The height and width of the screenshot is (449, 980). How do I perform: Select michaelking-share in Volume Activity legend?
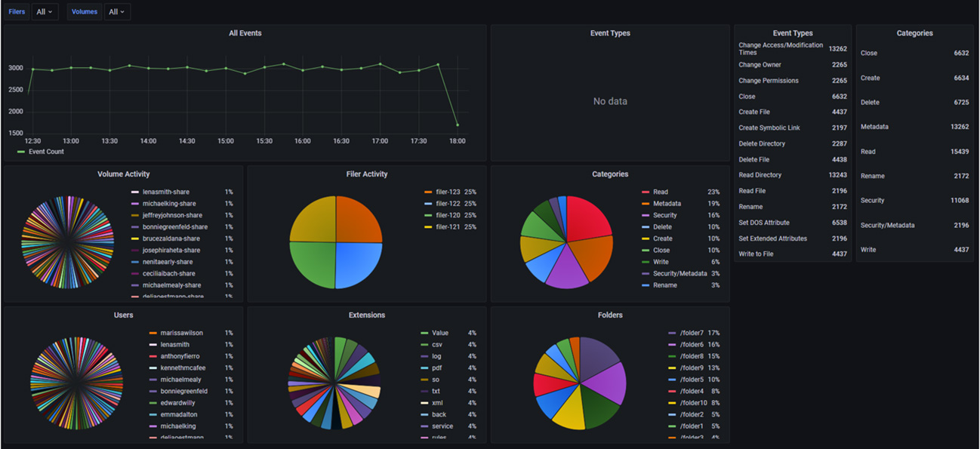pos(168,204)
